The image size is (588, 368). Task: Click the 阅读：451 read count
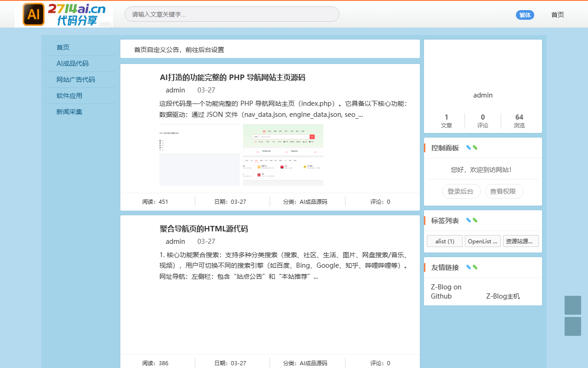[x=155, y=202]
